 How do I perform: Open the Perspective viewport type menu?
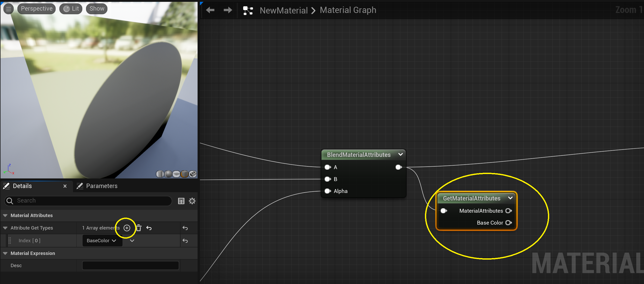[x=37, y=9]
